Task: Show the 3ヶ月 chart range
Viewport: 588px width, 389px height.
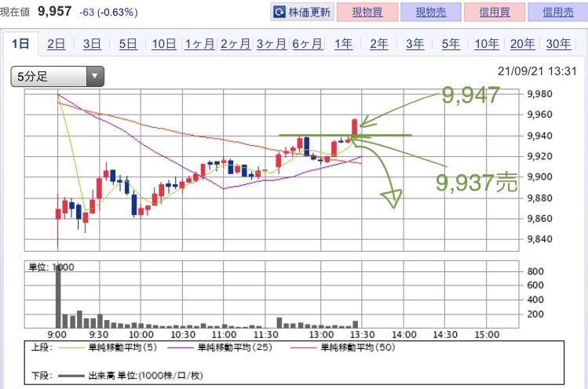Action: tap(271, 44)
